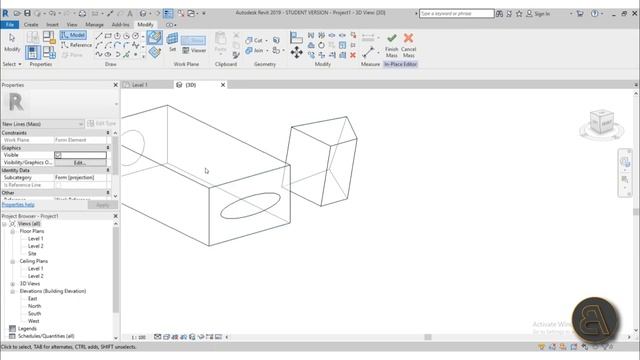The image size is (640, 360).
Task: Click the horizontal view scrollbar thumb
Action: tap(428, 337)
